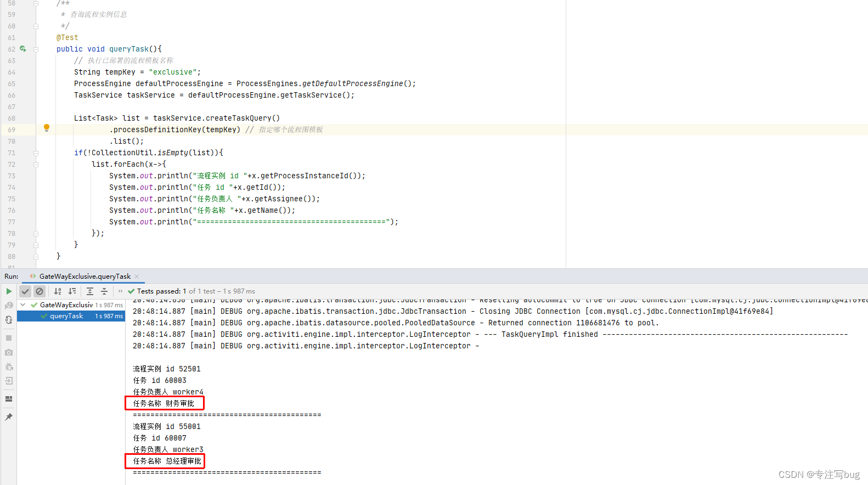Collapse the GateWayExclusive test tree node
Screen dimensions: 868x485
[23, 304]
